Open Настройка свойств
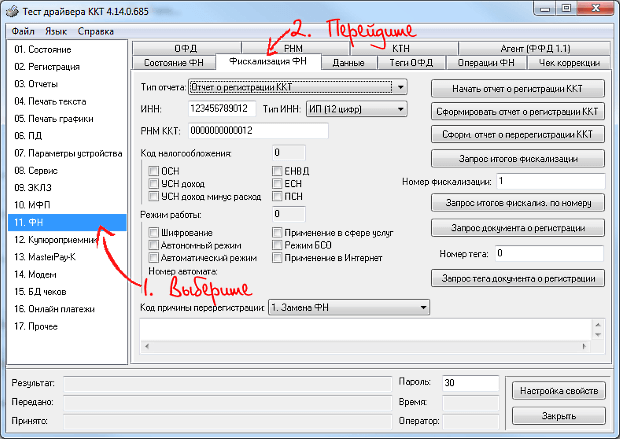This screenshot has width=620, height=439. [x=558, y=391]
